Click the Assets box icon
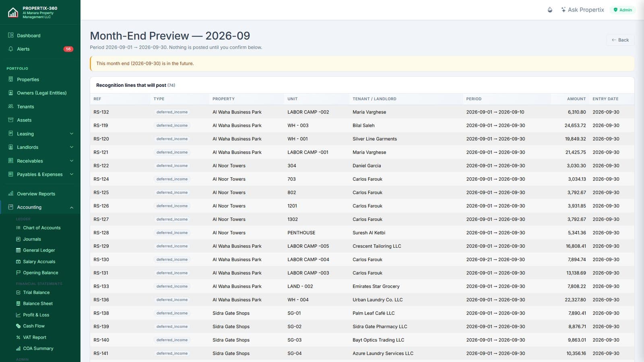The image size is (644, 362). pos(11,120)
